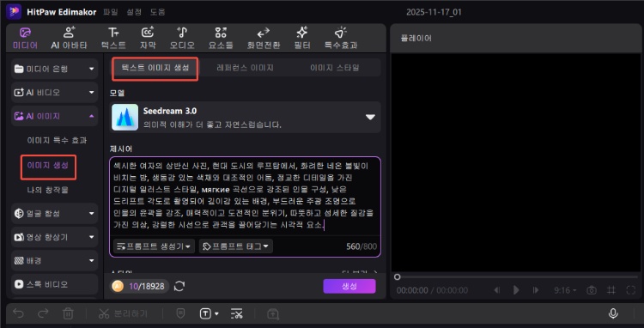Select 나의 창작물 in sidebar
The image size is (644, 328).
click(x=48, y=190)
